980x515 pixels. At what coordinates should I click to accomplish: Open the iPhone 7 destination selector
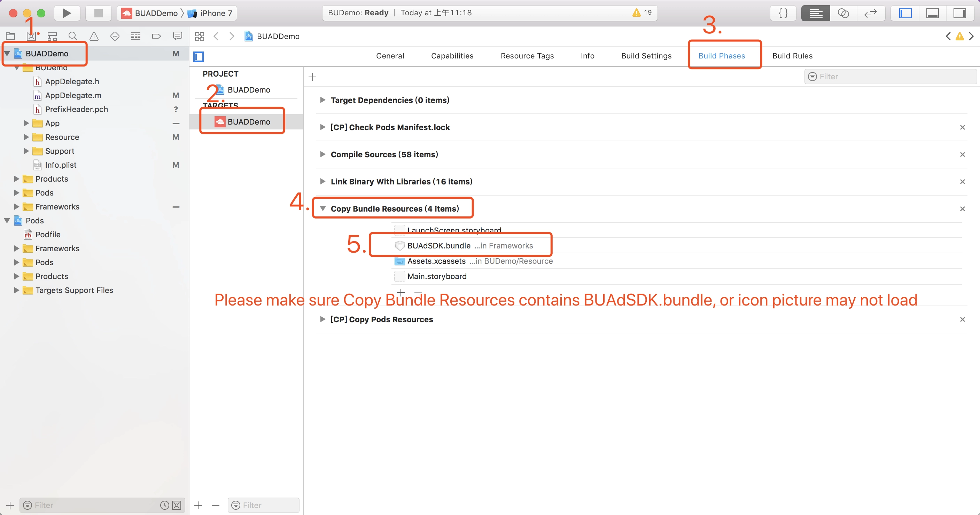pos(210,13)
